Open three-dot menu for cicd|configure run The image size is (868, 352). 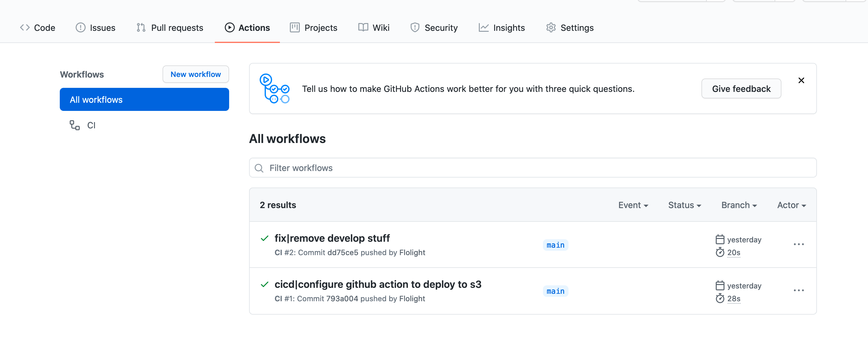pyautogui.click(x=798, y=290)
